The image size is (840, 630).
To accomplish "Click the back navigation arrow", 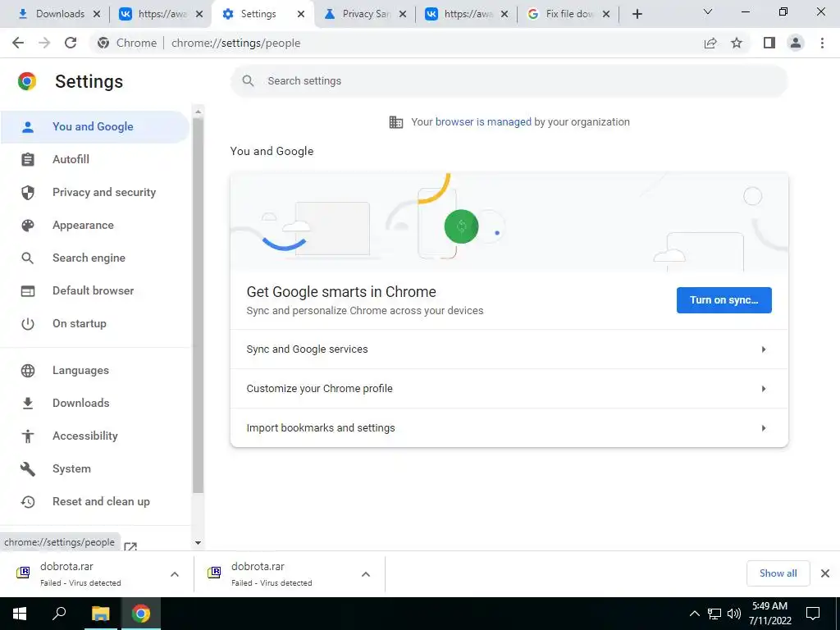I will [x=18, y=43].
